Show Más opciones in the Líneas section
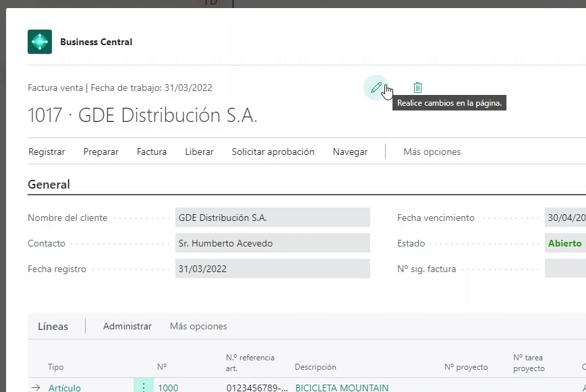 click(x=198, y=326)
